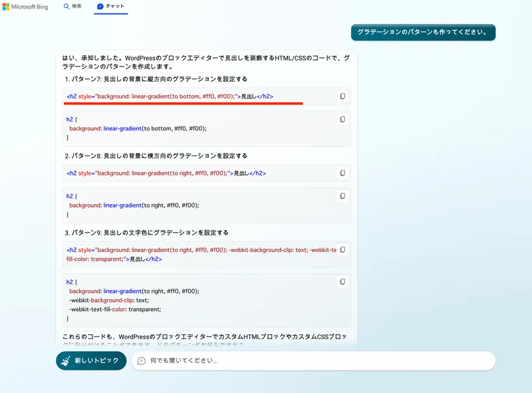
Task: Copy the webkit-background-clip CSS block
Action: [342, 282]
